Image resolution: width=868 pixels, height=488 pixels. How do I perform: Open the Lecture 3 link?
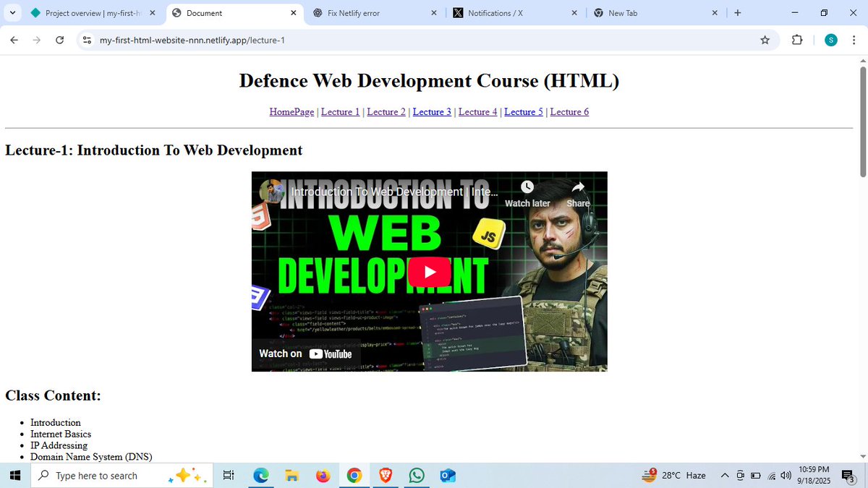coord(432,112)
